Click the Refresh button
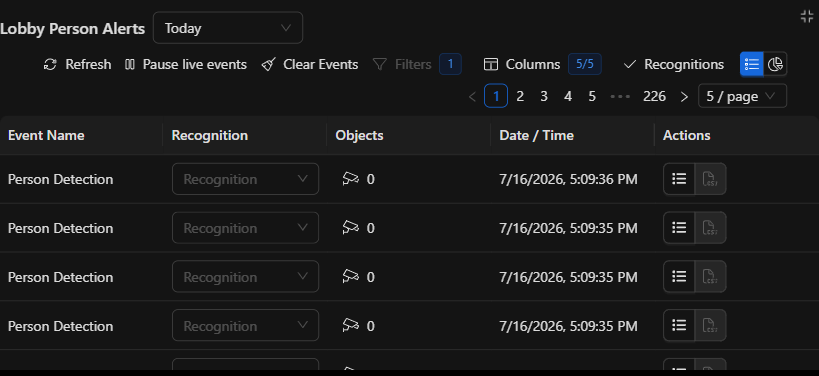Image resolution: width=819 pixels, height=376 pixels. pyautogui.click(x=77, y=65)
